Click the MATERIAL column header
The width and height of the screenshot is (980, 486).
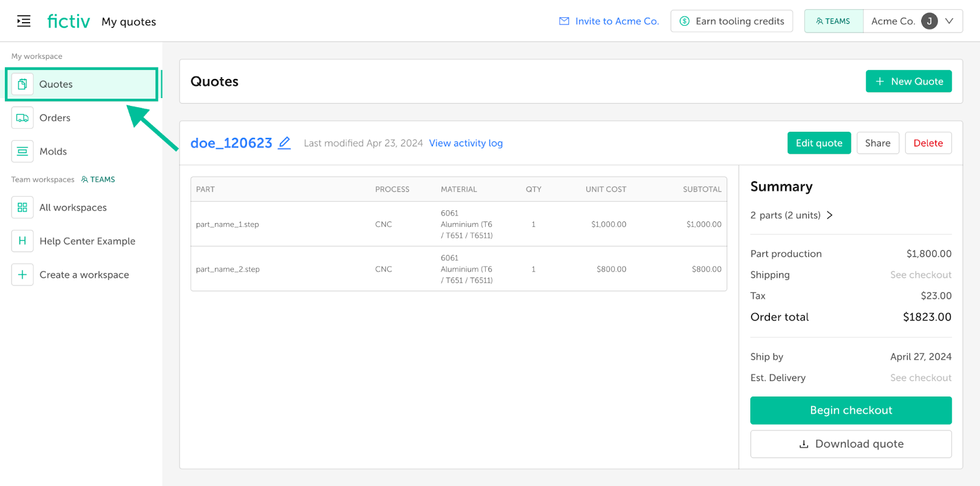click(459, 189)
